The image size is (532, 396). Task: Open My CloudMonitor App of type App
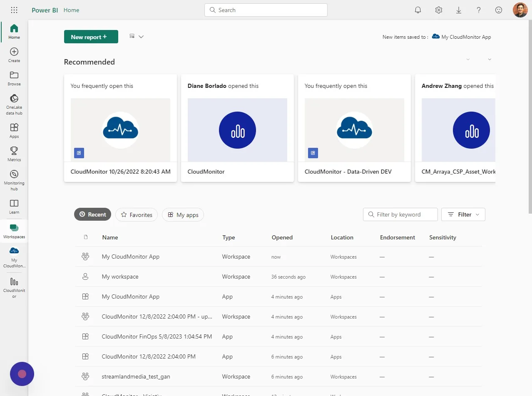click(278, 296)
